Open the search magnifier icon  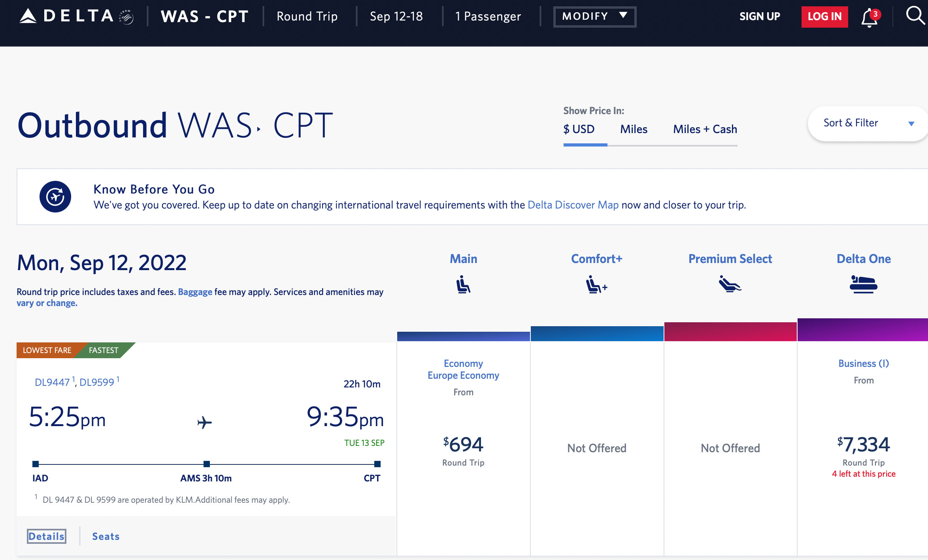[x=915, y=16]
